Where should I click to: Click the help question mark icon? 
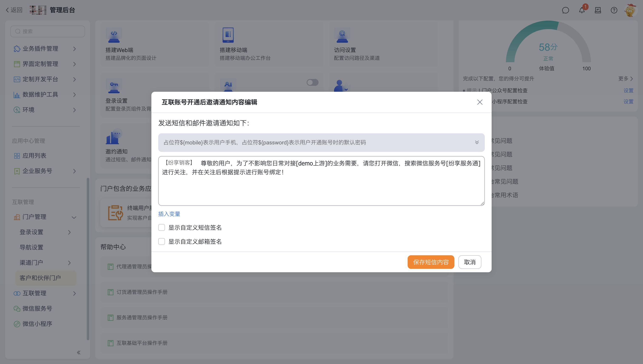(x=614, y=10)
